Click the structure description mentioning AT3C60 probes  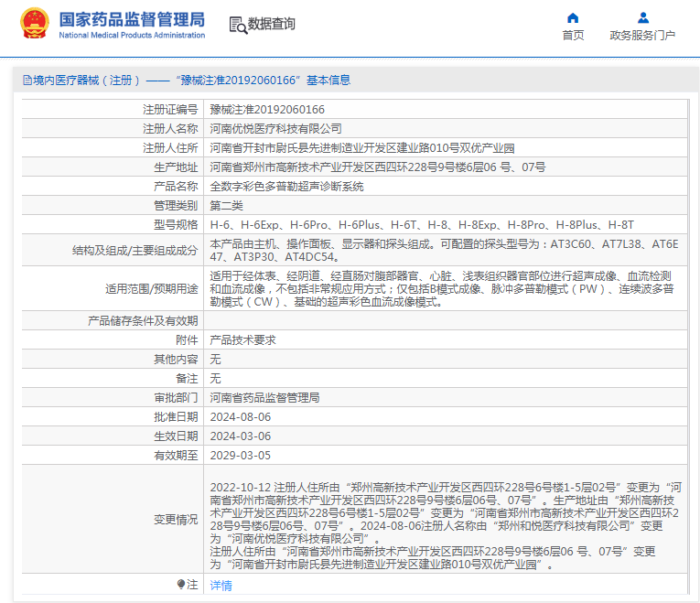point(444,251)
